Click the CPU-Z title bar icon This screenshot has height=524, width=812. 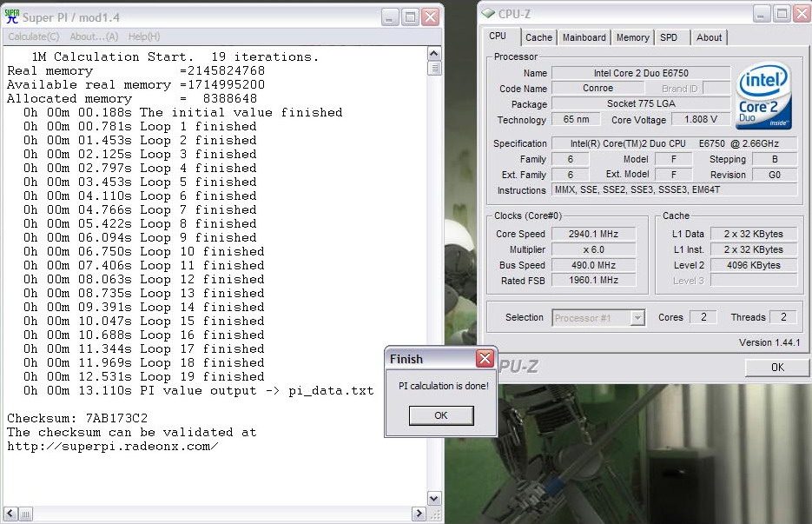click(488, 14)
